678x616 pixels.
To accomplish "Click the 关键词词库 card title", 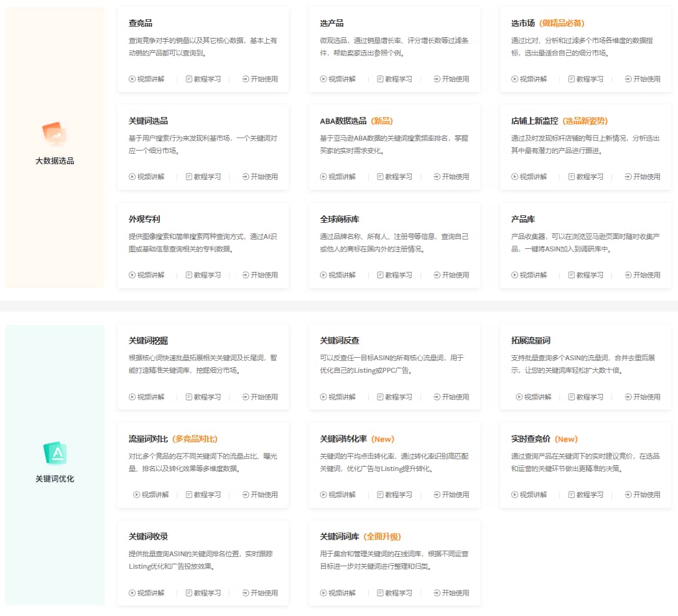I will click(x=340, y=536).
